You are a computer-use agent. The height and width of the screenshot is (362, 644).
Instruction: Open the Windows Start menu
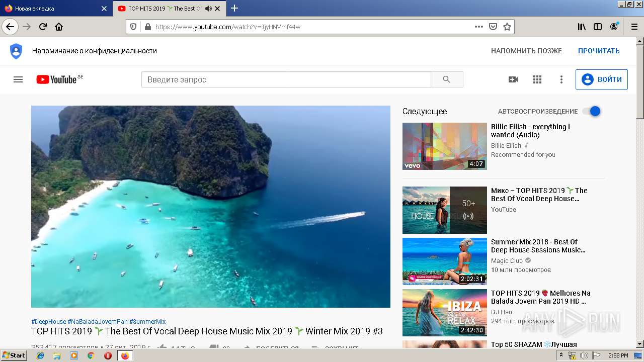click(14, 355)
